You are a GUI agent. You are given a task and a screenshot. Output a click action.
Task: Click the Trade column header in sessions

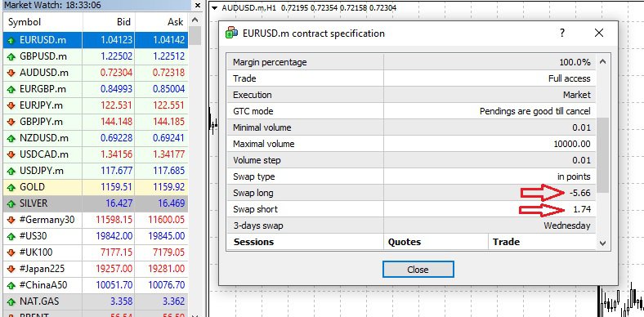coord(506,242)
